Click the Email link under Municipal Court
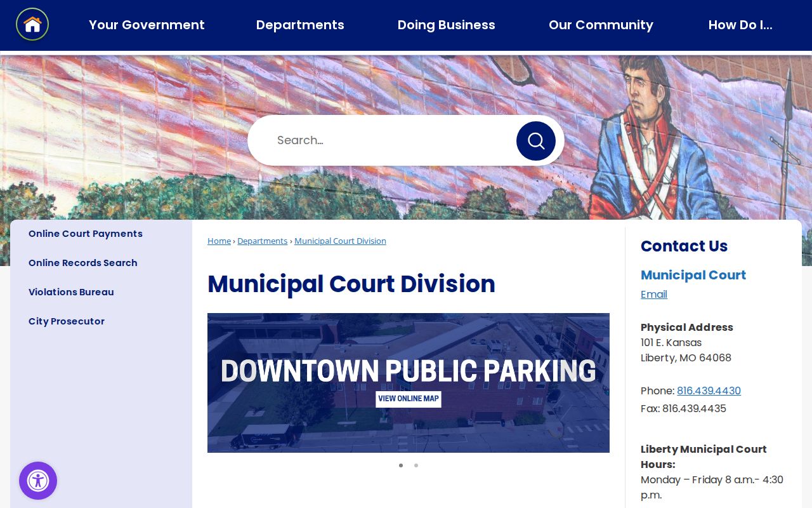 click(x=654, y=294)
